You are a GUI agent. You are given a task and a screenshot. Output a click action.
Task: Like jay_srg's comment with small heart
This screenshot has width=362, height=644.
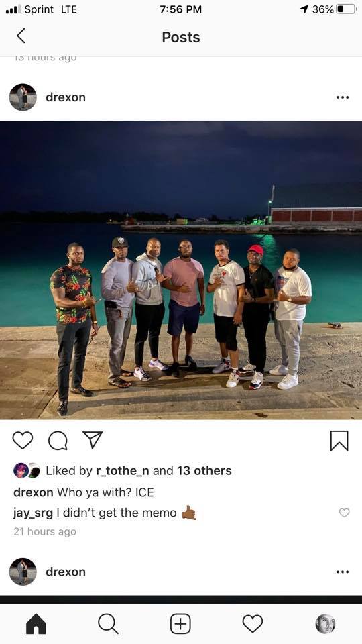(x=345, y=513)
